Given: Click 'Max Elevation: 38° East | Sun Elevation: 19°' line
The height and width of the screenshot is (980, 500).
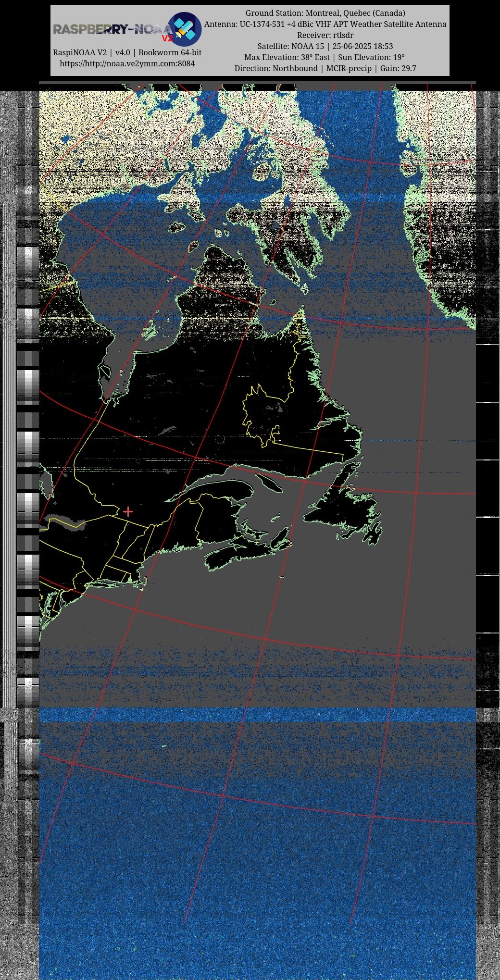Looking at the screenshot, I should (325, 57).
